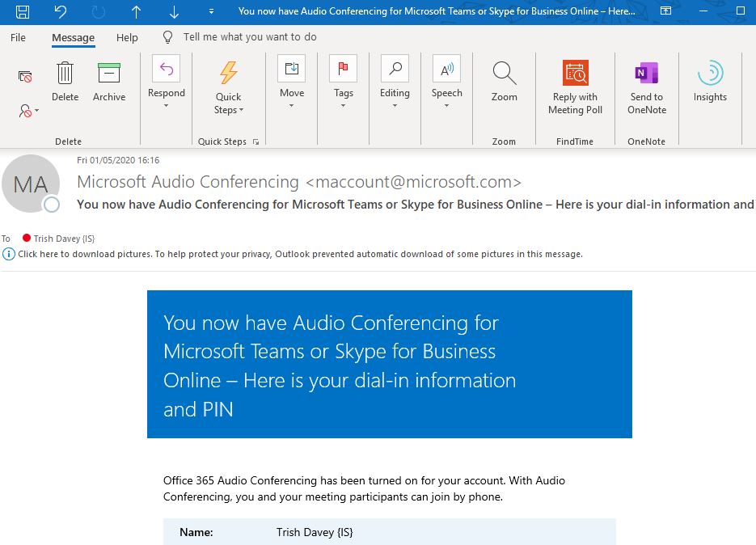Click the Speech read aloud icon
The width and height of the screenshot is (756, 545).
point(447,69)
